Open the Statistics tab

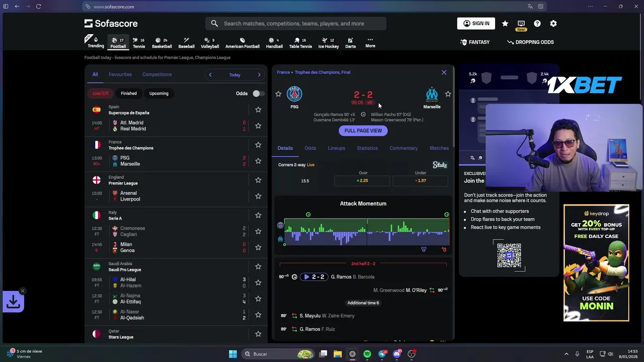pos(367,148)
